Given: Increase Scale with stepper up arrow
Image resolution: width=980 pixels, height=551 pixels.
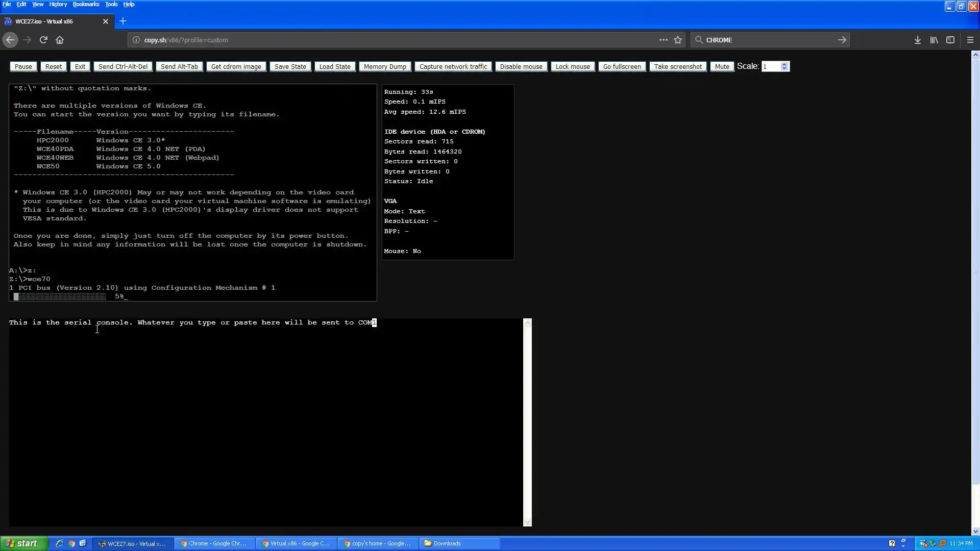Looking at the screenshot, I should pyautogui.click(x=785, y=64).
